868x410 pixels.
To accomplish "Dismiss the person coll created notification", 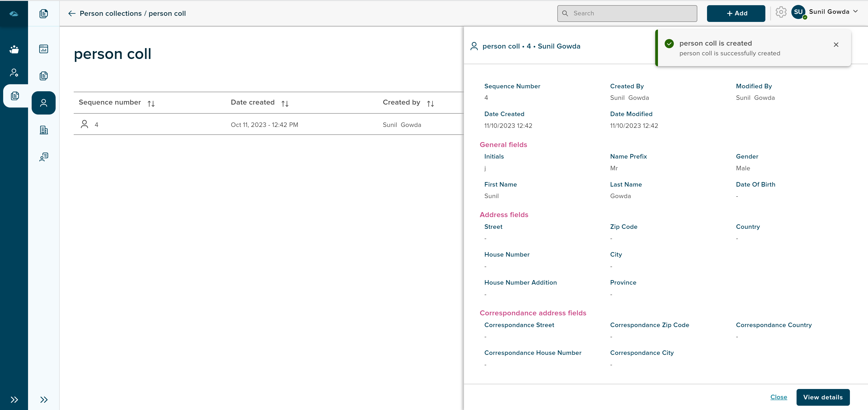I will (x=836, y=45).
